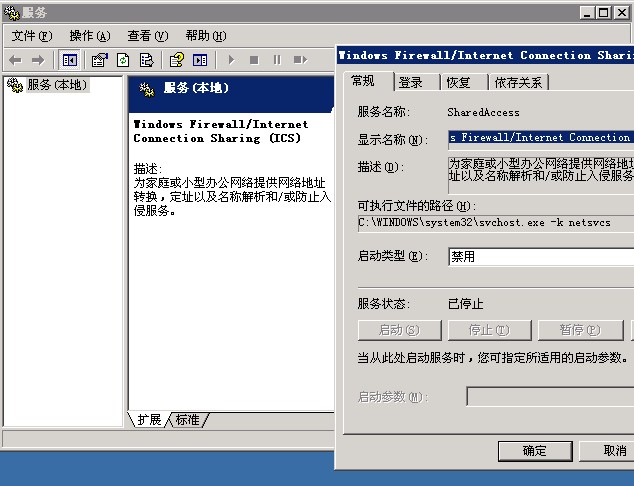Switch to the 依存关系 tab
634x486 pixels.
(518, 82)
